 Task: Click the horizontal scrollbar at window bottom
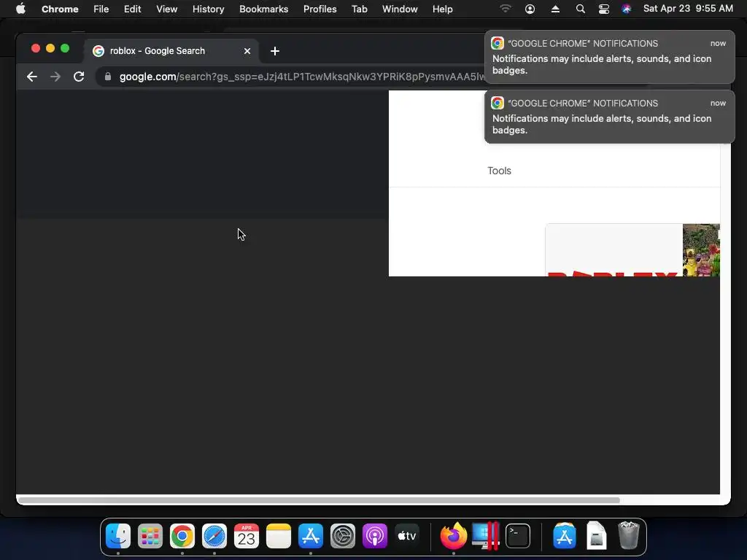319,500
